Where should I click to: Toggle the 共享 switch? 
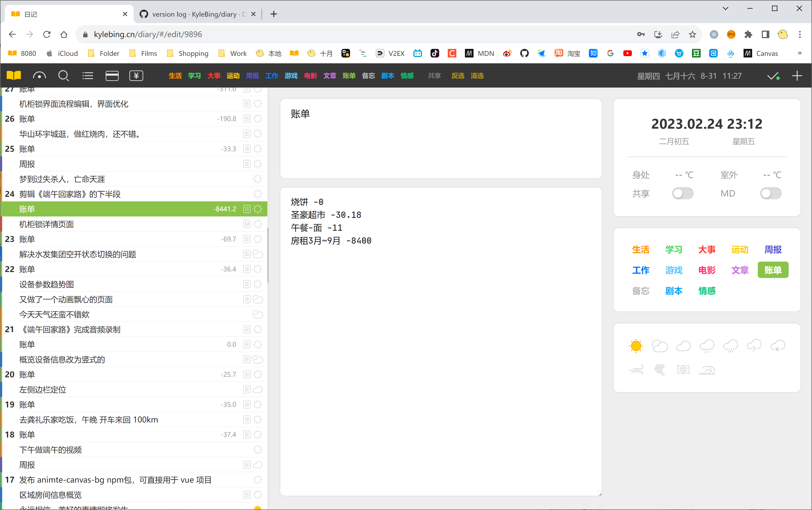(683, 193)
